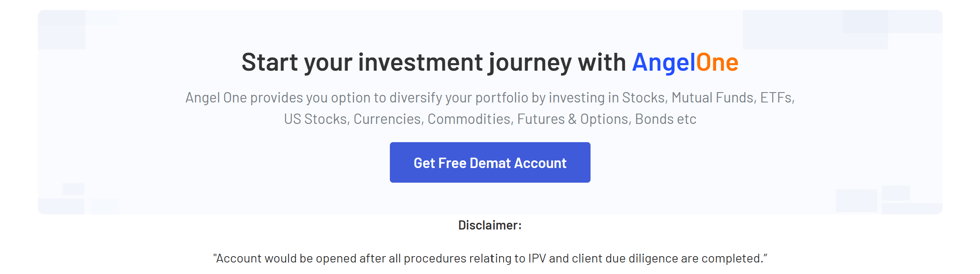The width and height of the screenshot is (980, 274).
Task: Click the 'portfolio' word in description
Action: click(502, 98)
